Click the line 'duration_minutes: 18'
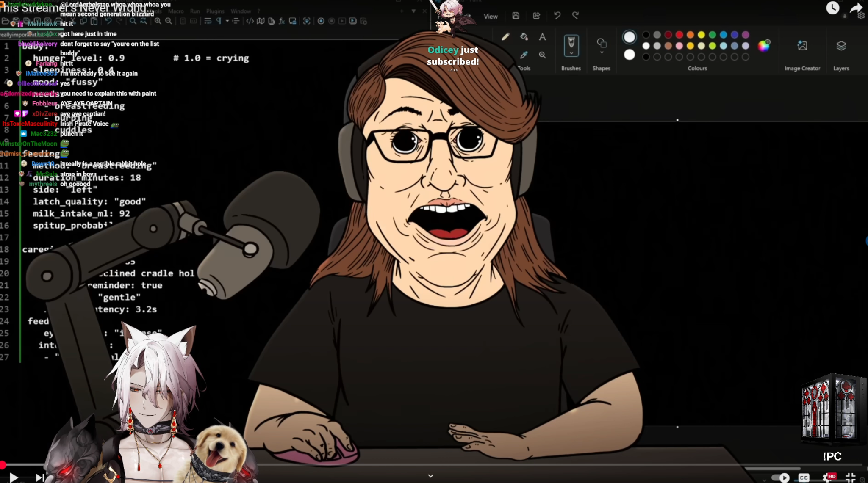868x483 pixels. point(87,178)
